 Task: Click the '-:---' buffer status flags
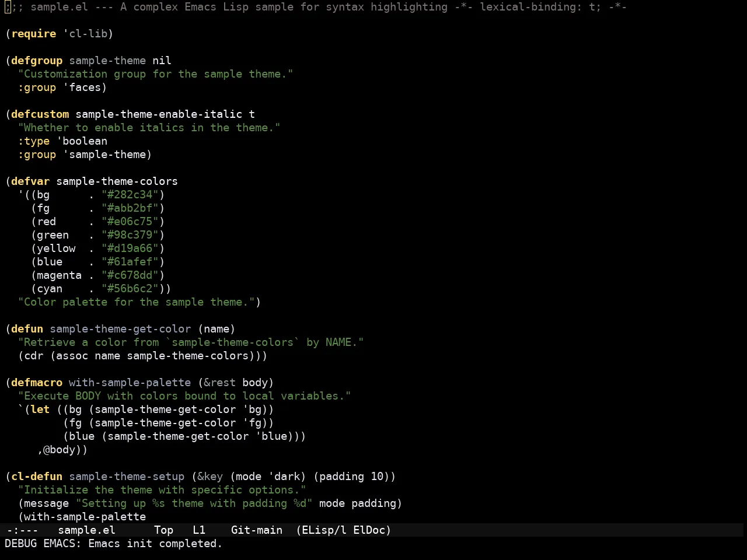[x=22, y=530]
